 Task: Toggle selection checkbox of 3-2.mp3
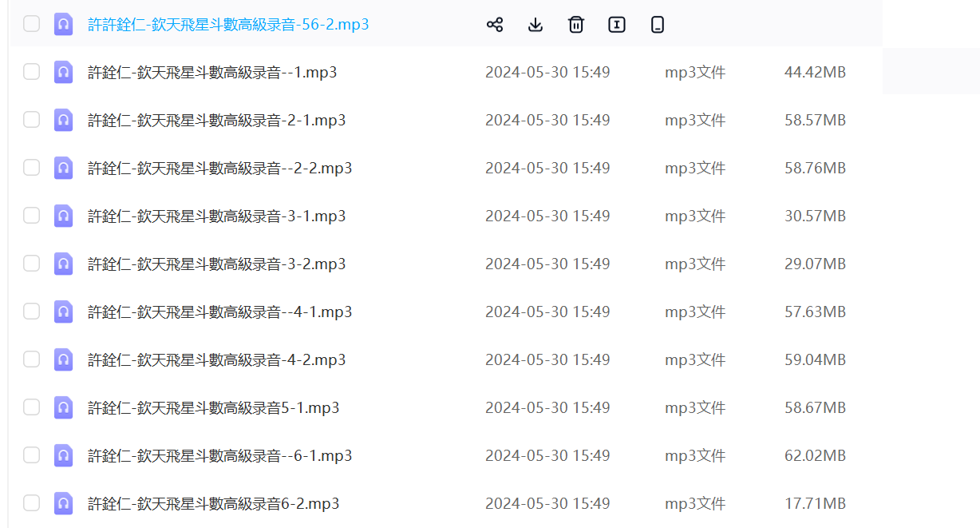point(31,264)
